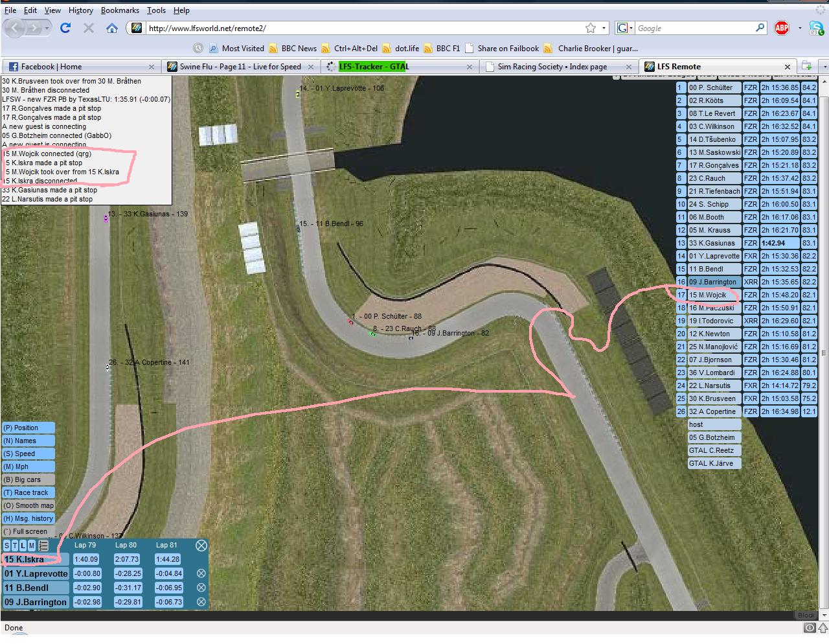Open the BBC News feed bookmark
Screen dimensions: 829x644
point(293,48)
